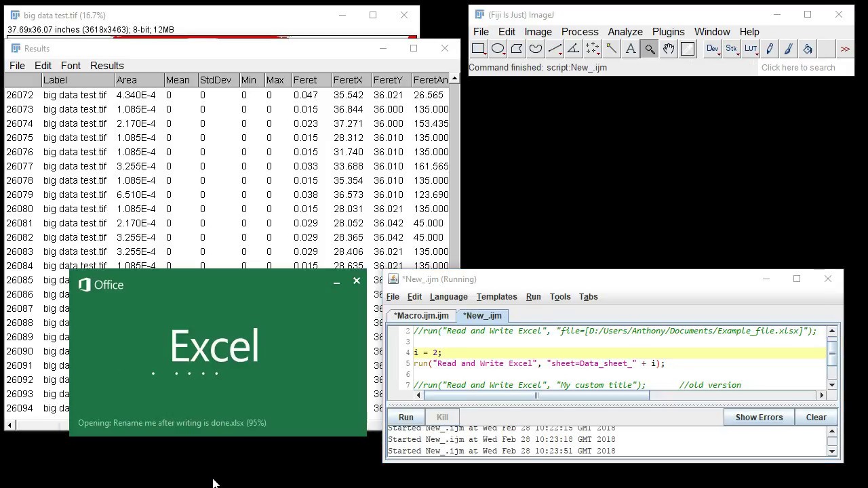Open the script editor Edit menu
Screen dimensions: 868x488
pos(414,297)
